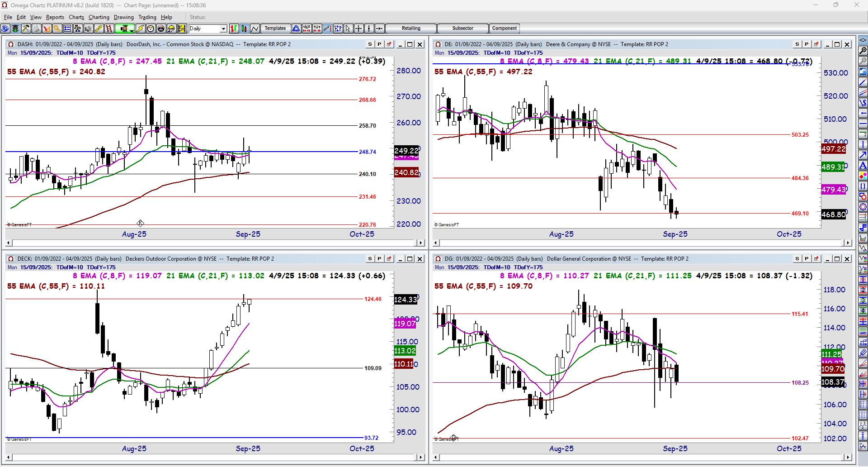Open the hammer and pick tools icon
Image resolution: width=868 pixels, height=467 pixels.
point(26,29)
